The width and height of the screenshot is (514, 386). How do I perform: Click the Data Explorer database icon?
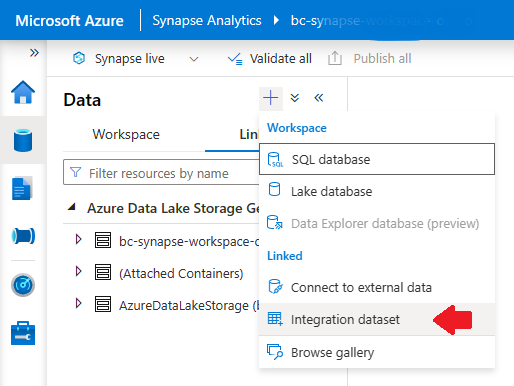[275, 223]
